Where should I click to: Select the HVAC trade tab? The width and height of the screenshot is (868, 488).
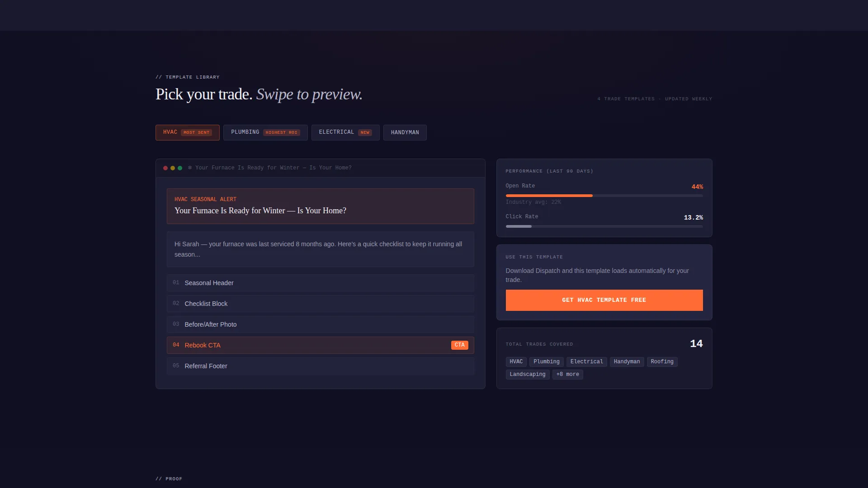tap(187, 132)
